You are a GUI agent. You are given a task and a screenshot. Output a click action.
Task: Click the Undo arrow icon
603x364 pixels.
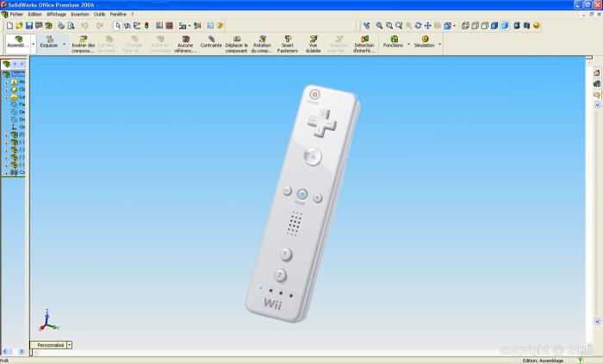click(84, 26)
